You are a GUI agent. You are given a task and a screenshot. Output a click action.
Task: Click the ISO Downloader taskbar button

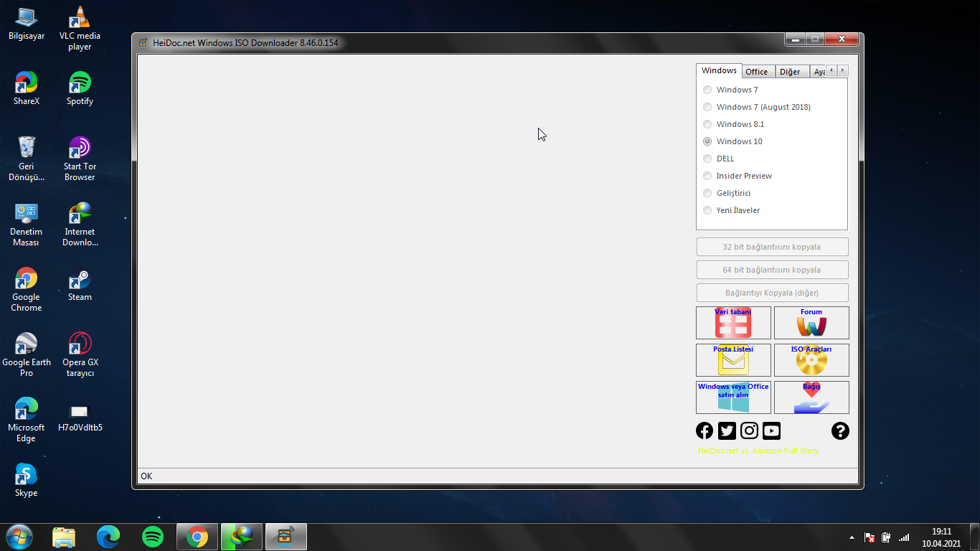286,537
